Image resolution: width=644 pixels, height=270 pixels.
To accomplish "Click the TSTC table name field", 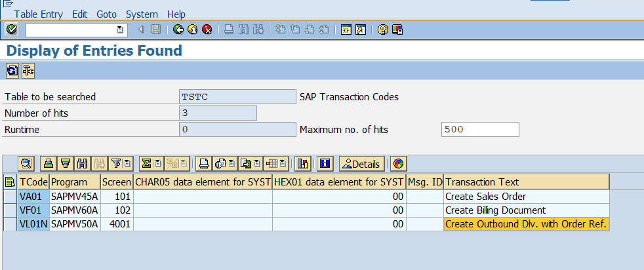I will pos(237,97).
